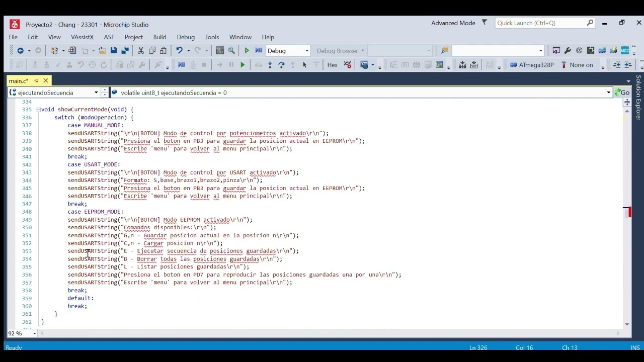Cut selection with the scissors icon
The image size is (644, 362).
(141, 51)
